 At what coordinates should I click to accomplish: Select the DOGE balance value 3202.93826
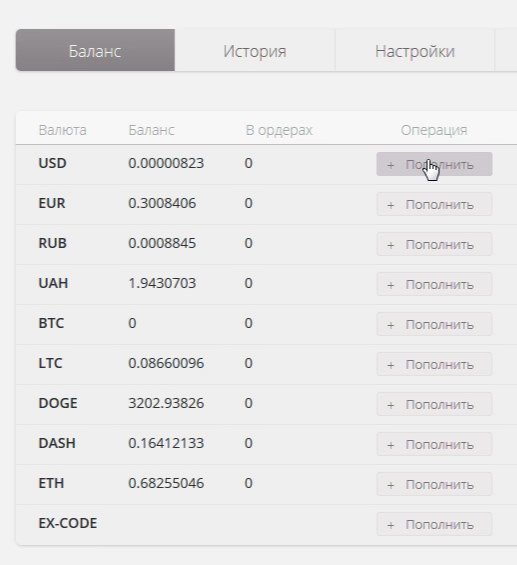pyautogui.click(x=166, y=403)
